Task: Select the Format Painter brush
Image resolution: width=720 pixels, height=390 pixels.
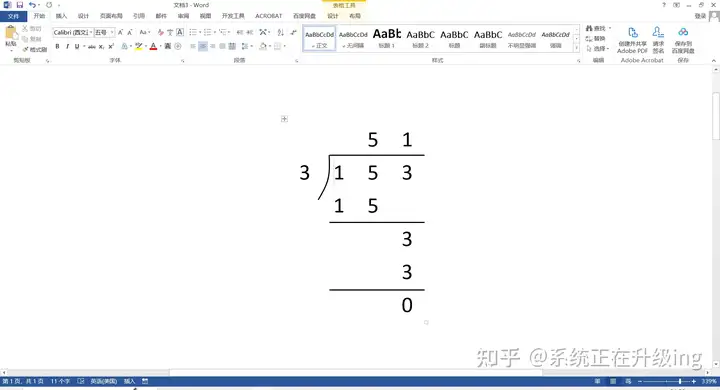Action: click(35, 49)
